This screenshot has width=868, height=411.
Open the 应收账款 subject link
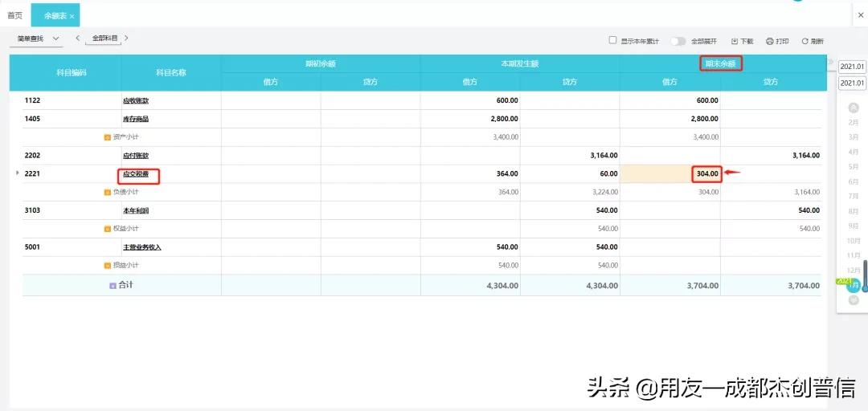(136, 100)
